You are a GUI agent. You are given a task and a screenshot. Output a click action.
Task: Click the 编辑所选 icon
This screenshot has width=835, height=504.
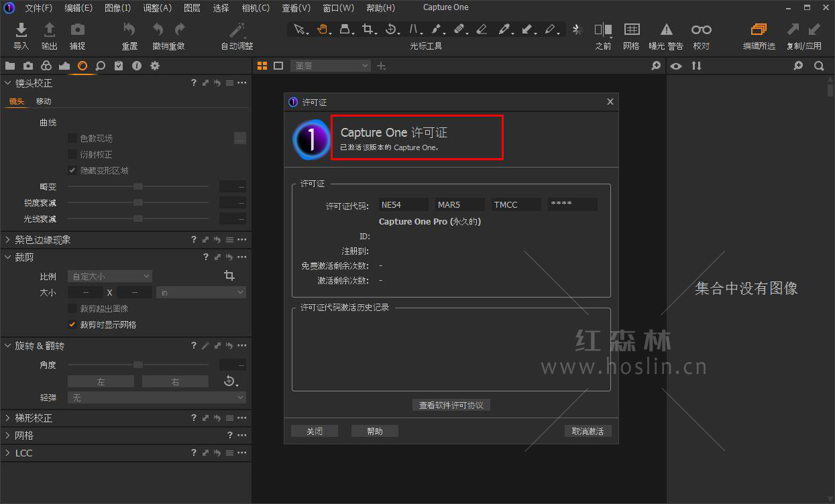759,29
